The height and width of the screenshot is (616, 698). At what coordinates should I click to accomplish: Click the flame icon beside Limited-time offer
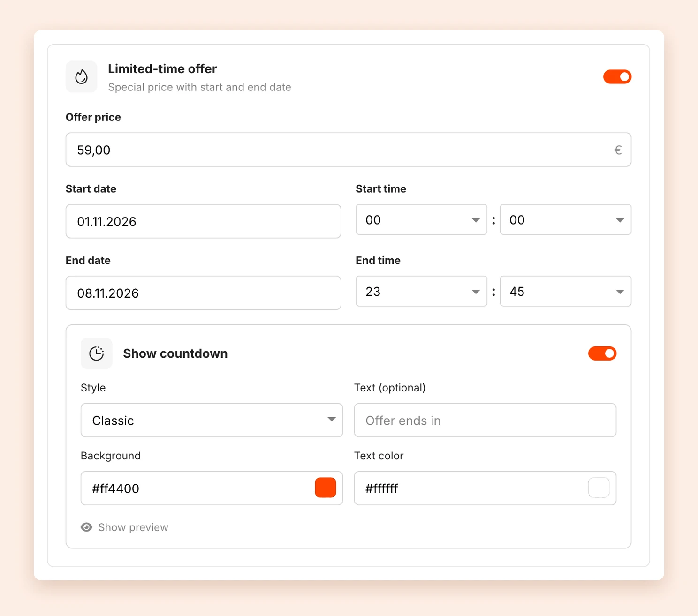coord(81,76)
